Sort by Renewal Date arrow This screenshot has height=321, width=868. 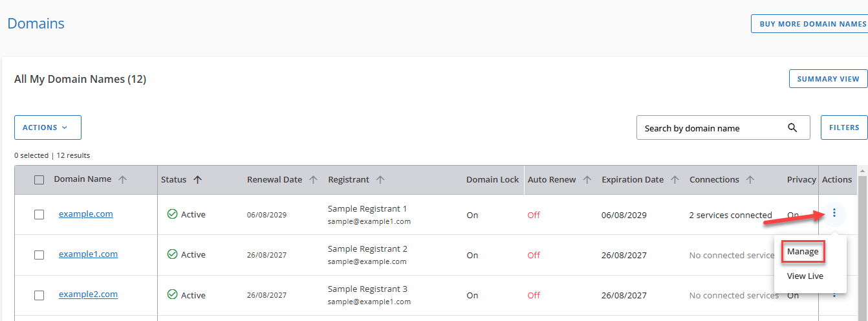coord(313,180)
